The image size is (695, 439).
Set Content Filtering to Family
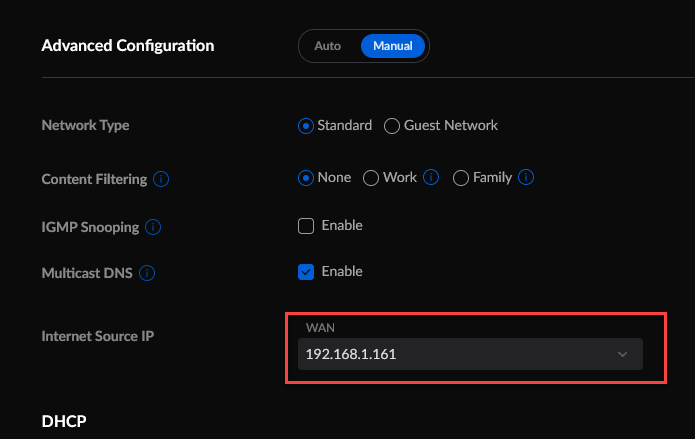click(460, 178)
